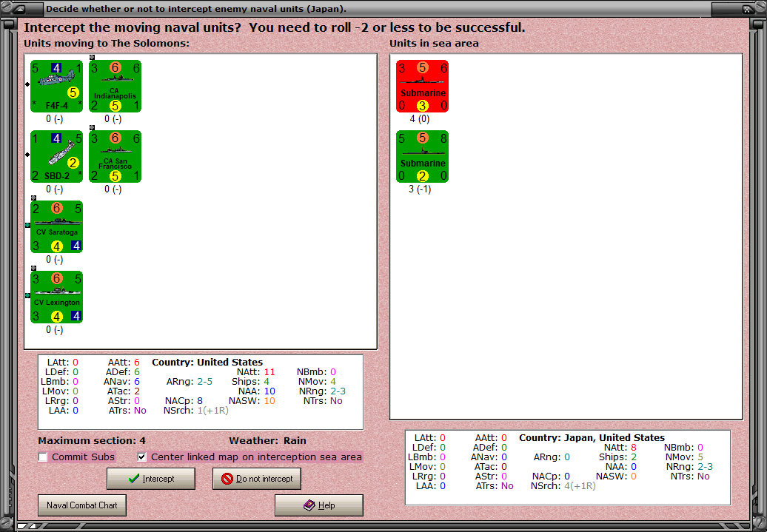The width and height of the screenshot is (767, 532).
Task: Pick the CA Indianapolis cruiser counter
Action: point(115,86)
